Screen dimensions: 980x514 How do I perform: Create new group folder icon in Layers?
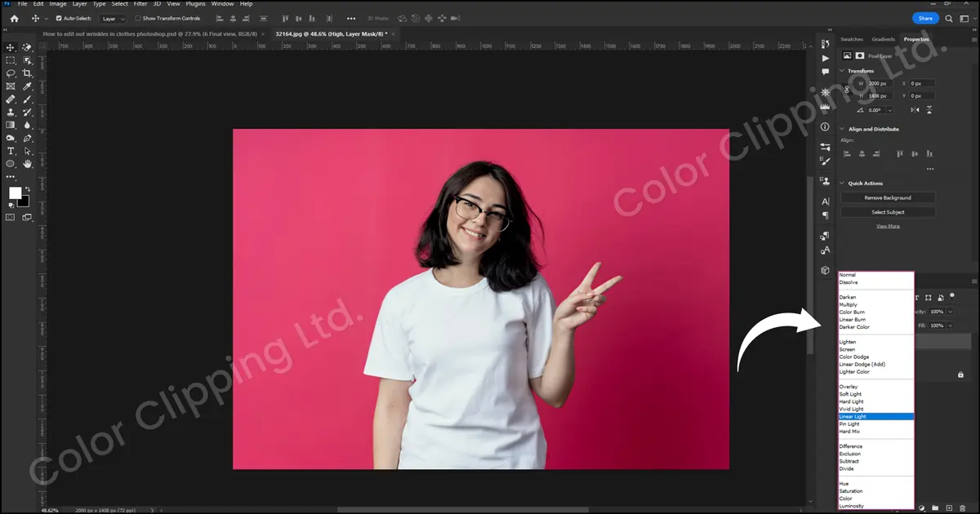(x=936, y=507)
